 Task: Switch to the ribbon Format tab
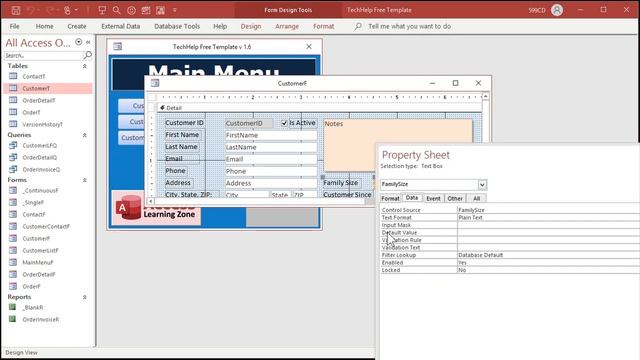coord(324,26)
